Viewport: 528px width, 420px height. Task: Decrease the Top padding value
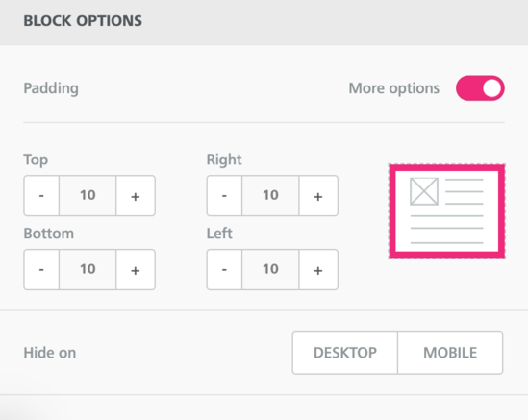point(41,195)
